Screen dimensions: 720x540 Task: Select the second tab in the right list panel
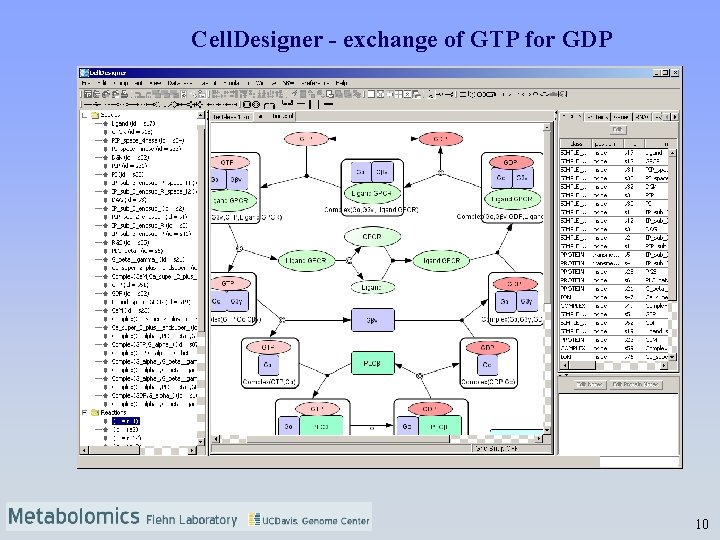[597, 117]
